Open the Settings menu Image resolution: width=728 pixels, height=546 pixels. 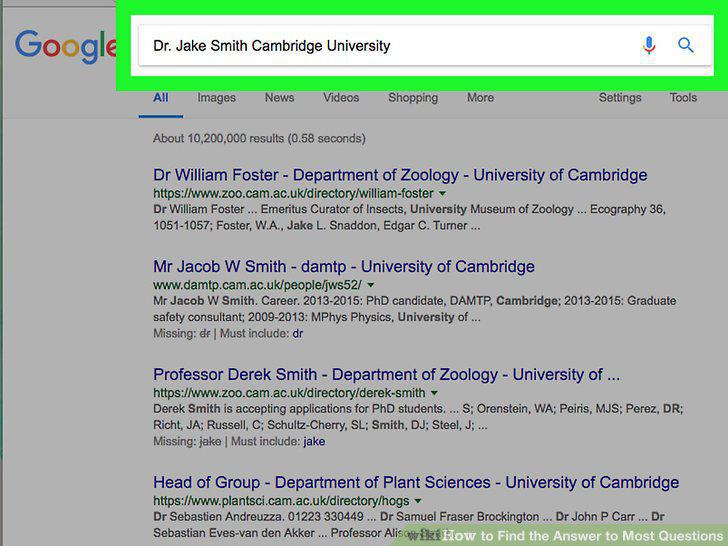point(620,98)
